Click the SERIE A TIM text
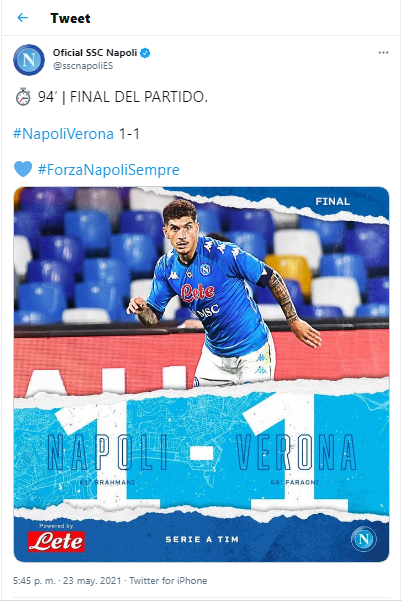402x601 pixels. tap(202, 539)
